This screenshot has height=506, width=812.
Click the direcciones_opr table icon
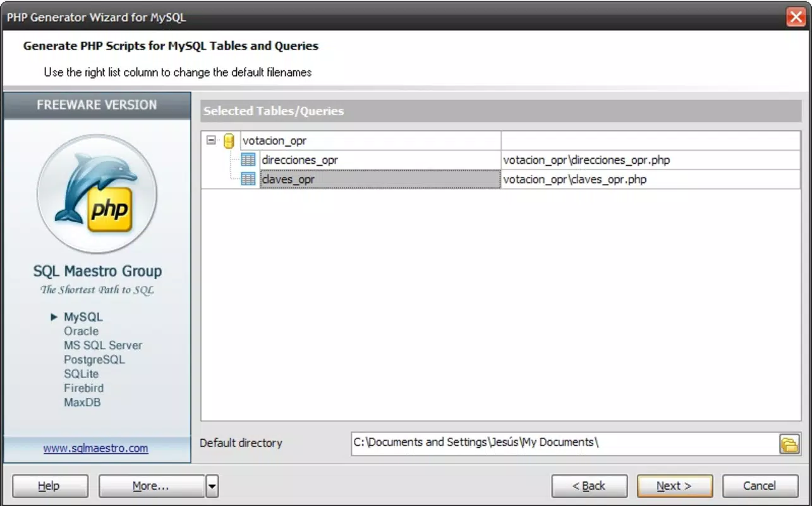248,160
